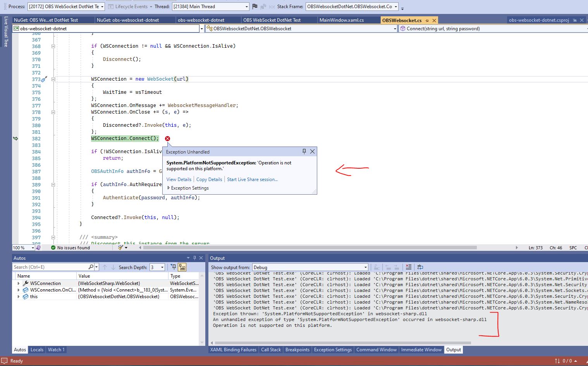This screenshot has width=588, height=366.
Task: Click the Clear All icon in Output toolbar
Action: 409,267
